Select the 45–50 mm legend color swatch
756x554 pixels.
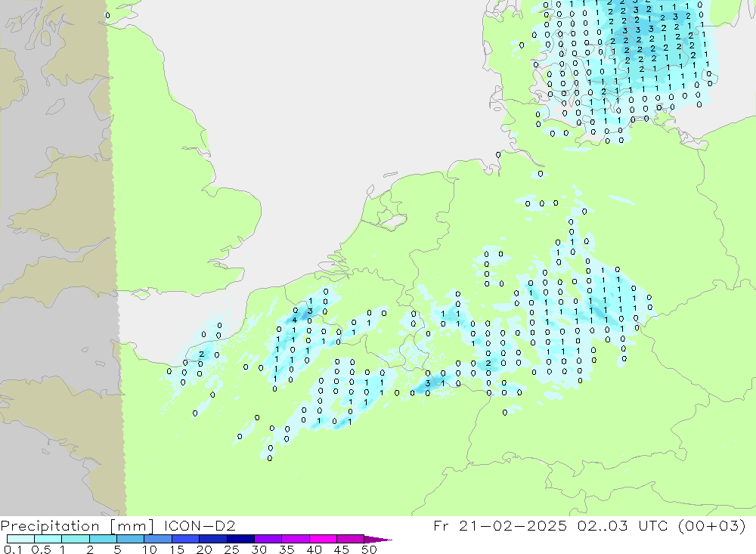point(350,539)
